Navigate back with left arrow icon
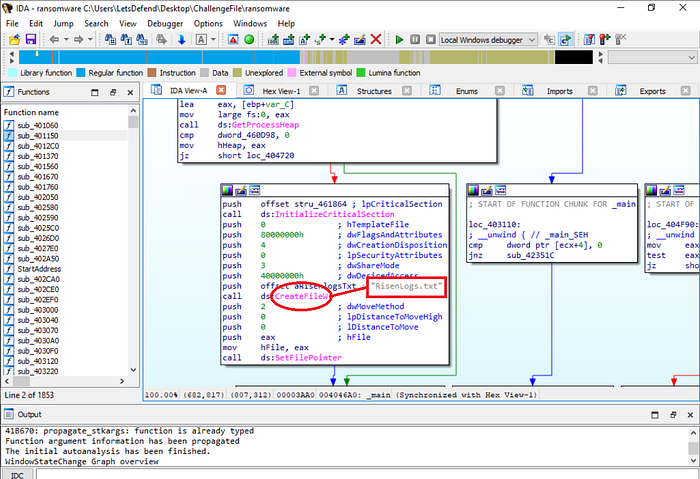The width and height of the screenshot is (700, 479). click(54, 40)
